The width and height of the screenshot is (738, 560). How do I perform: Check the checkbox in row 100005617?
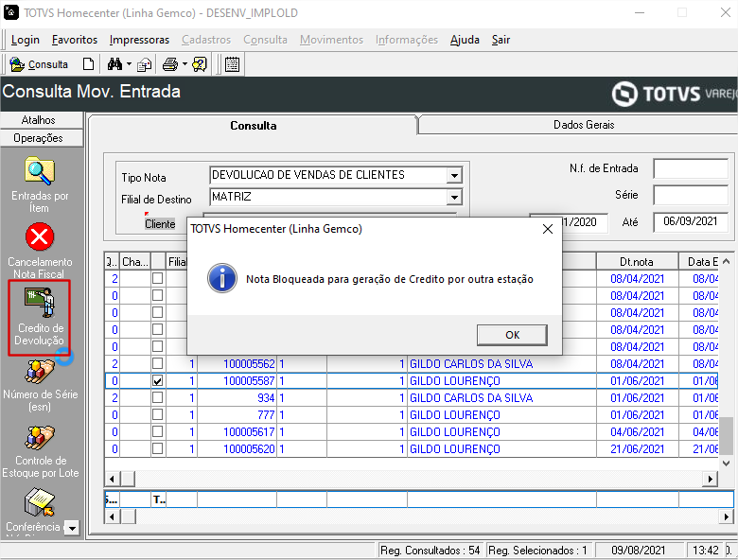point(158,431)
